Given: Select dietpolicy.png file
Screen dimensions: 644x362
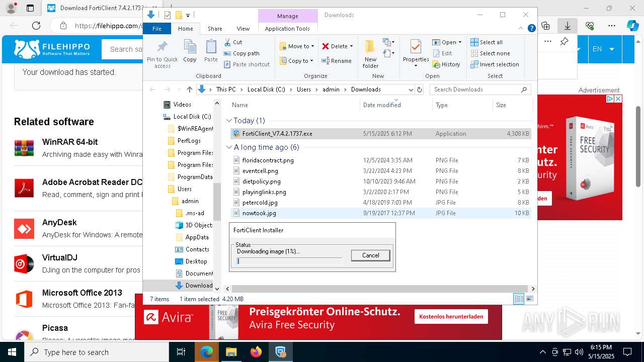Looking at the screenshot, I should point(380,182).
